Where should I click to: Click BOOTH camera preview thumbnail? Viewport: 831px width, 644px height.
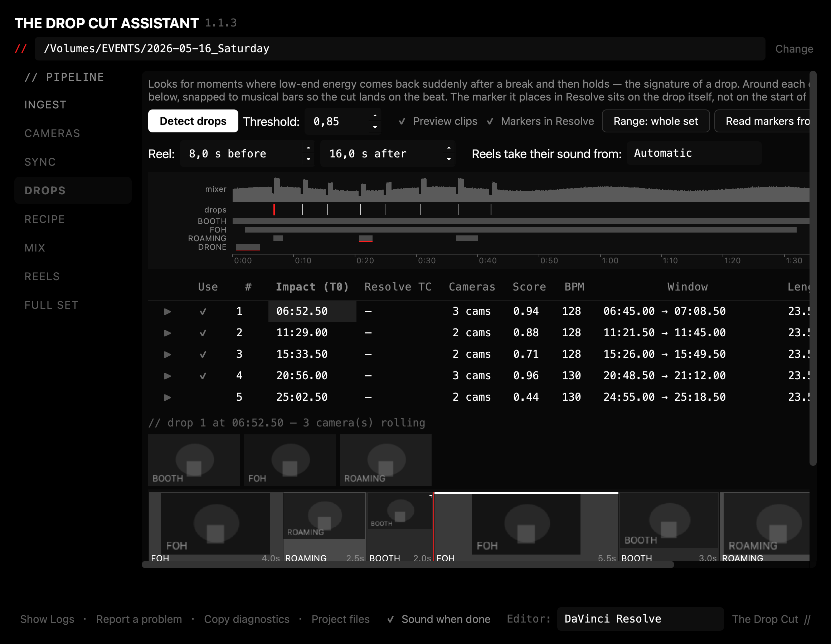tap(194, 460)
